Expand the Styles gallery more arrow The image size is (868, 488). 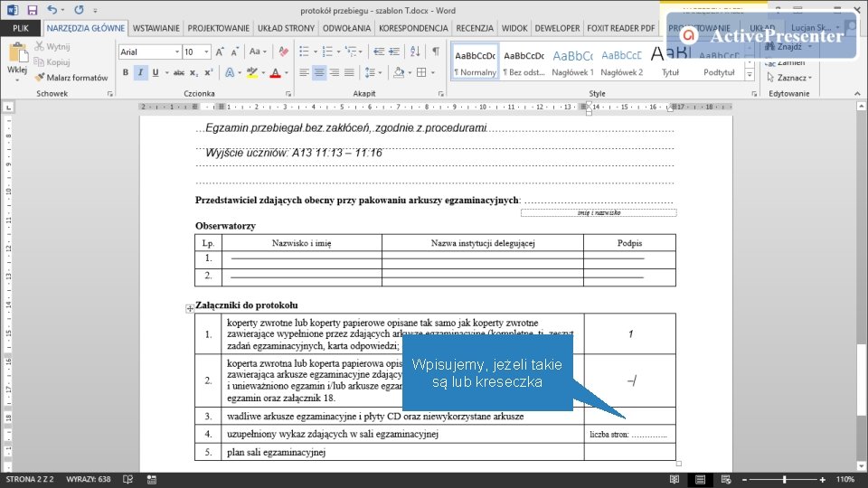coord(750,75)
